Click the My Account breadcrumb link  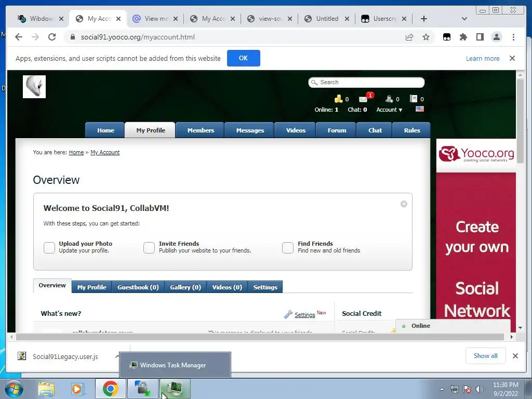[x=105, y=152]
